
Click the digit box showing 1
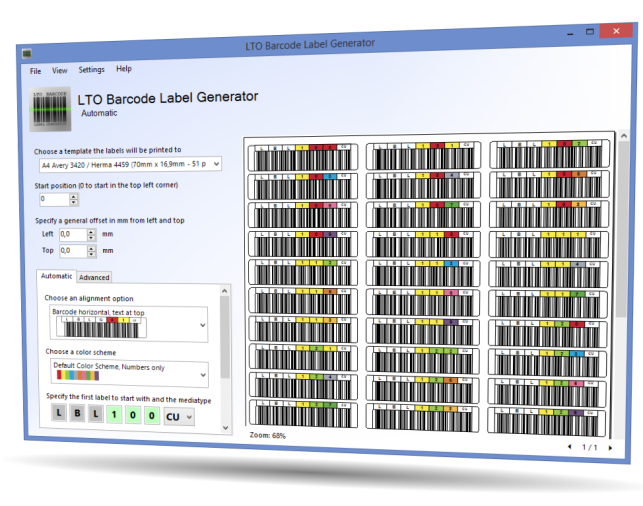point(114,415)
